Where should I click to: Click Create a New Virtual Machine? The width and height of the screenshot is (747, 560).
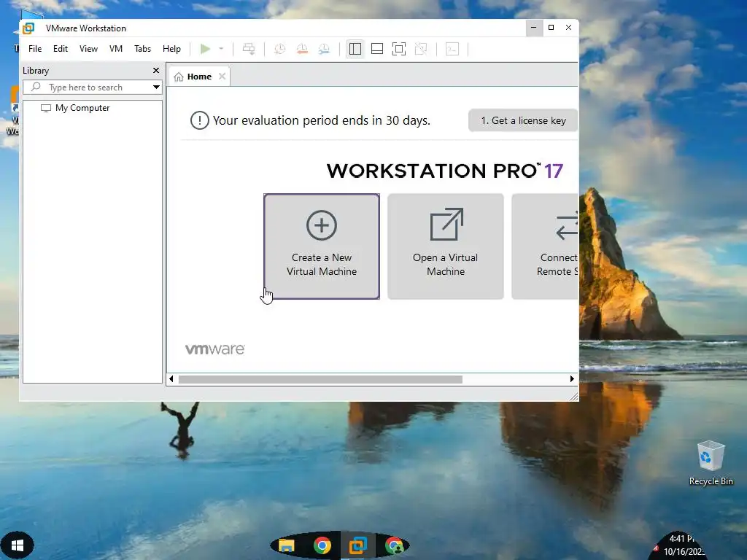pos(322,246)
